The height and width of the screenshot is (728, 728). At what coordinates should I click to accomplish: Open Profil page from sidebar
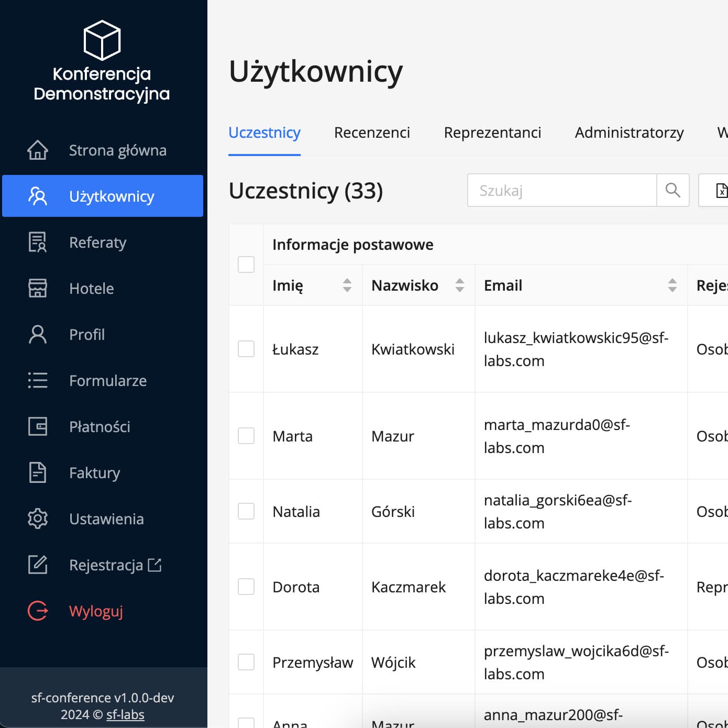(x=103, y=334)
